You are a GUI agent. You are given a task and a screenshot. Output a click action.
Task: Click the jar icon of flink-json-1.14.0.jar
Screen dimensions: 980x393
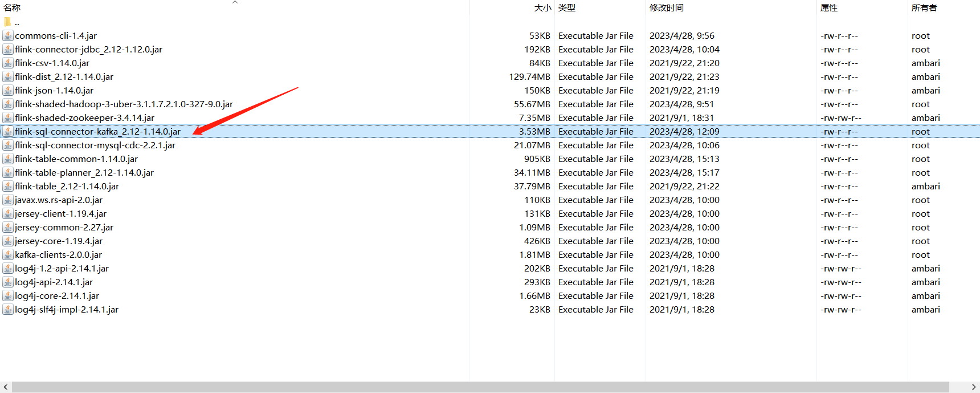pyautogui.click(x=8, y=90)
